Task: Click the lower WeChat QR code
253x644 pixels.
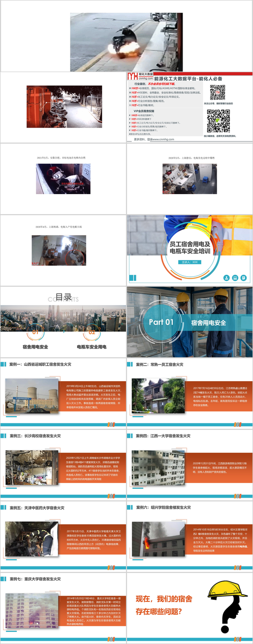Action: 218,121
